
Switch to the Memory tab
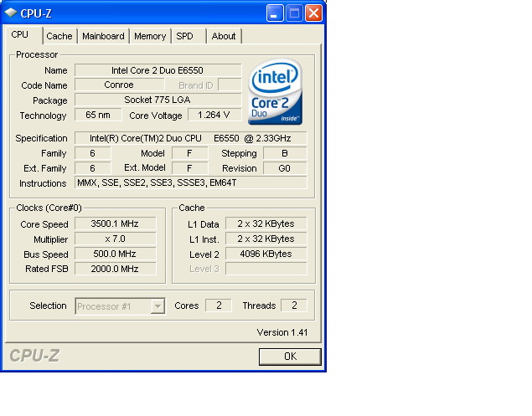(x=150, y=36)
